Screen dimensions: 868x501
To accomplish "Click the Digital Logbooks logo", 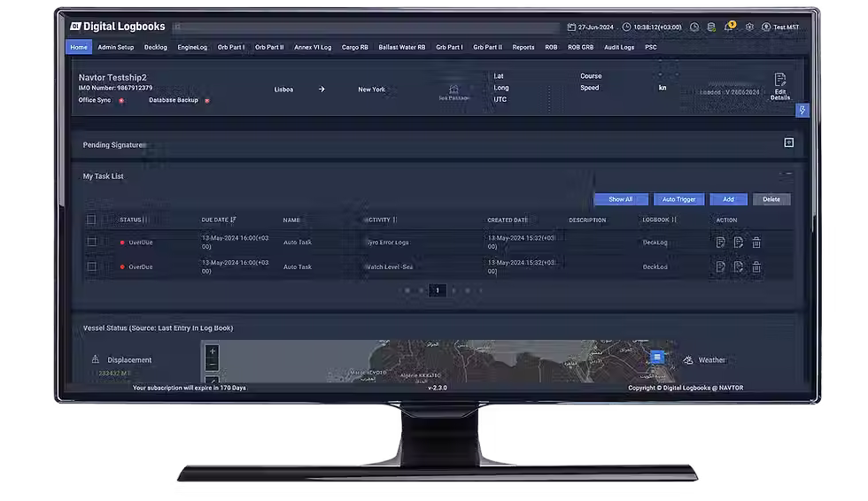I will coord(118,27).
